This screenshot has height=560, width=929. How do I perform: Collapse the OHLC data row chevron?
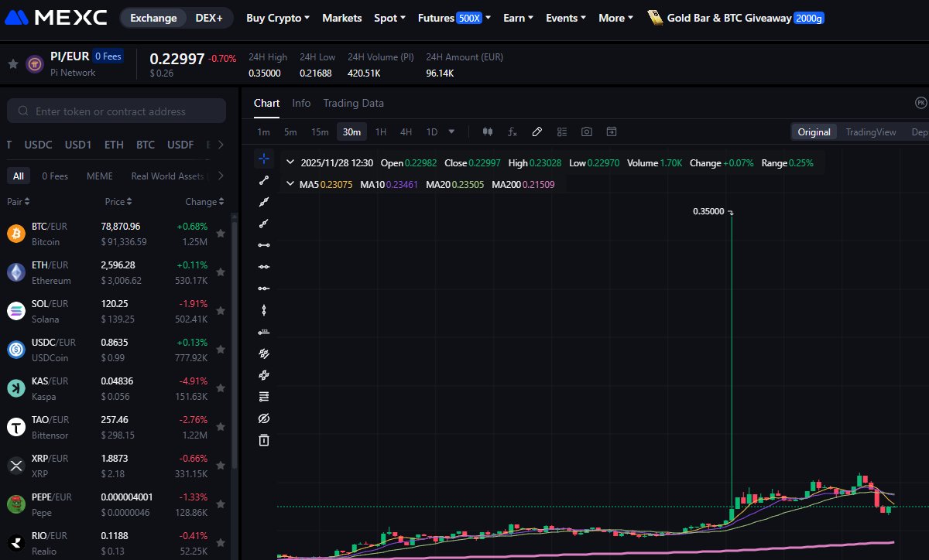click(290, 163)
